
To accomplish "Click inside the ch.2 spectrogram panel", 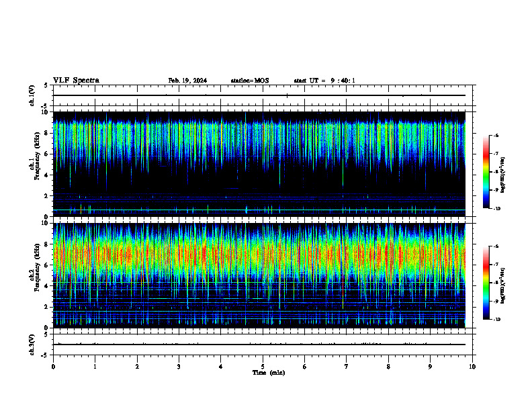I will tap(259, 275).
